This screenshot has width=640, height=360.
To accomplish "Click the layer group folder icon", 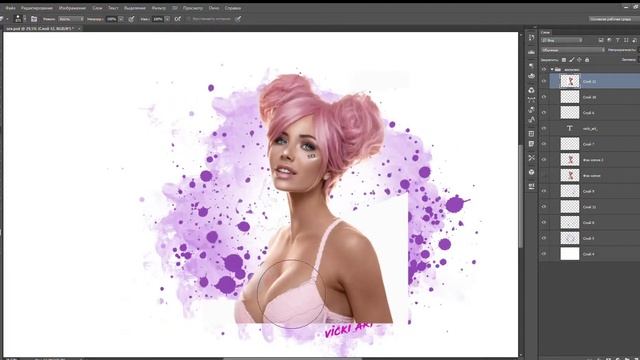I will coord(558,69).
